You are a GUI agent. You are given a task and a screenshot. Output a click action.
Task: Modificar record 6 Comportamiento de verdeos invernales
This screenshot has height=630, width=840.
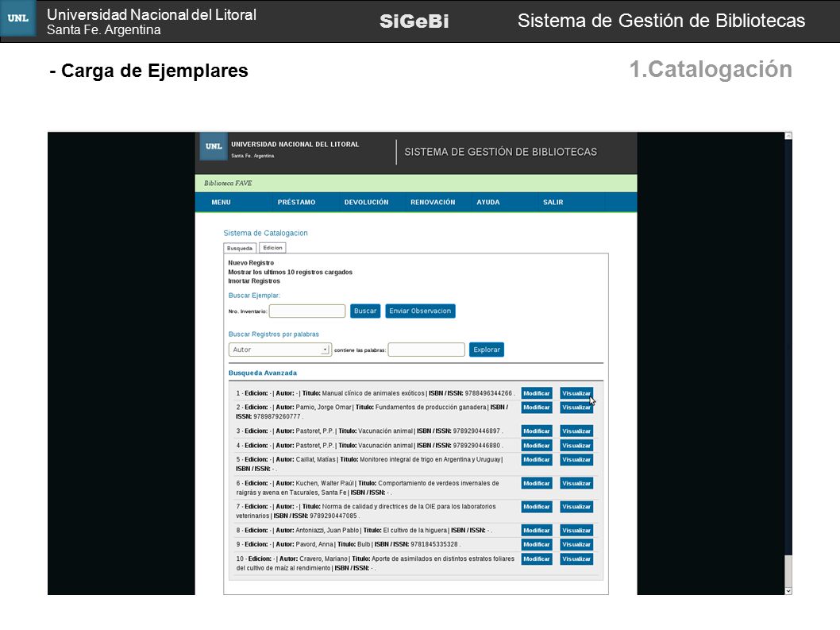[x=537, y=483]
